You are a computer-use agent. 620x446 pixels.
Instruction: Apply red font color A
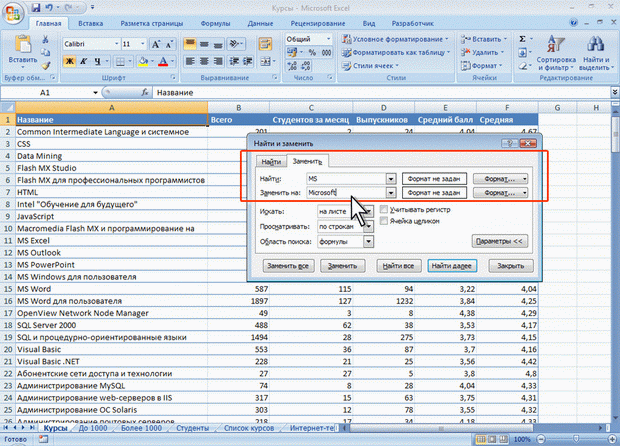coord(163,61)
